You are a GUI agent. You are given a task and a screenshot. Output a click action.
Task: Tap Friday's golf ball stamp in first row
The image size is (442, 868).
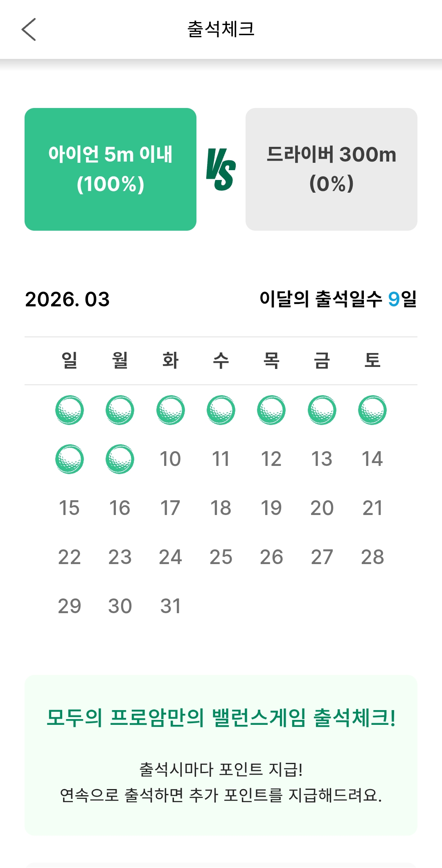[x=322, y=410]
